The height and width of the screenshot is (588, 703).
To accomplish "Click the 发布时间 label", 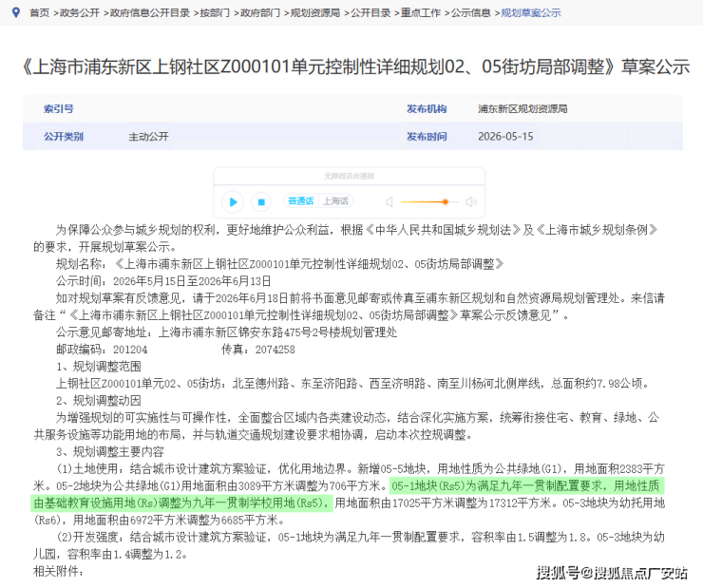I will pyautogui.click(x=427, y=136).
